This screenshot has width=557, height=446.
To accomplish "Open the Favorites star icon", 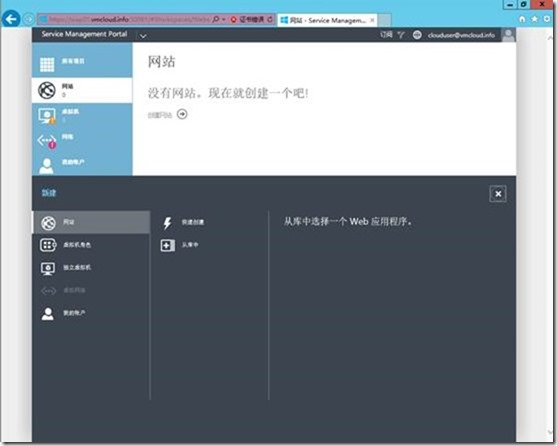I will point(534,19).
